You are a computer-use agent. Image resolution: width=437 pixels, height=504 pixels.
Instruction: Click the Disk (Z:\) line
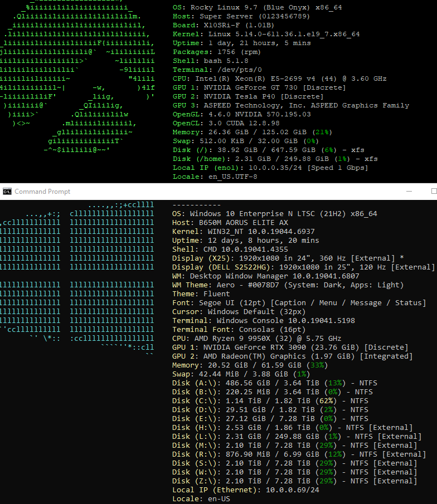pos(294,482)
